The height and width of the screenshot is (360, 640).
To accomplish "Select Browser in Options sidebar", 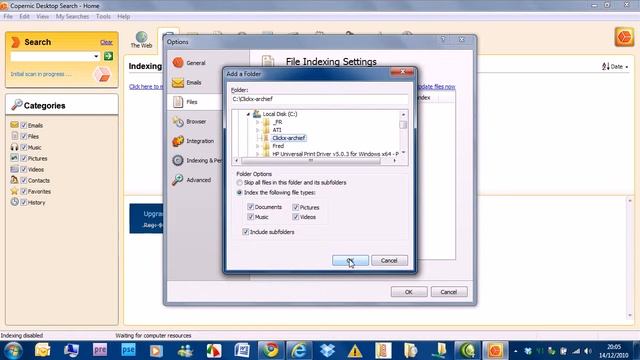I will pos(196,122).
